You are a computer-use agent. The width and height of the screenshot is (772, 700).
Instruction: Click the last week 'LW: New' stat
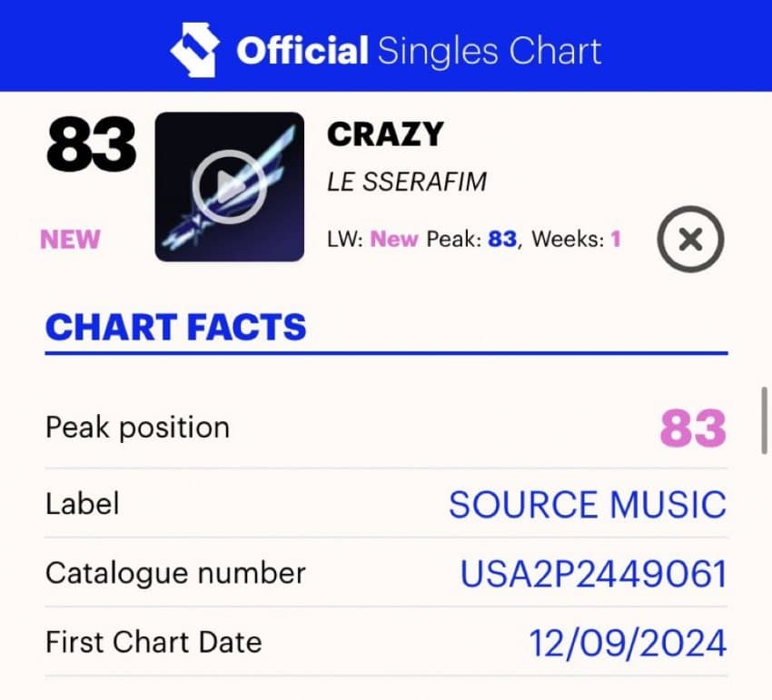(x=372, y=240)
